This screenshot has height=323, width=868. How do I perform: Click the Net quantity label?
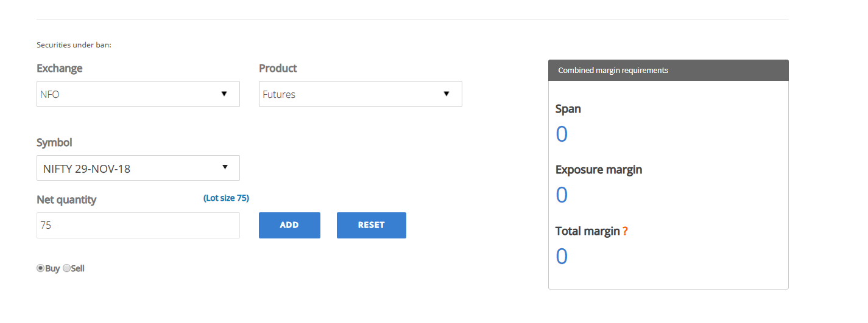coord(66,200)
